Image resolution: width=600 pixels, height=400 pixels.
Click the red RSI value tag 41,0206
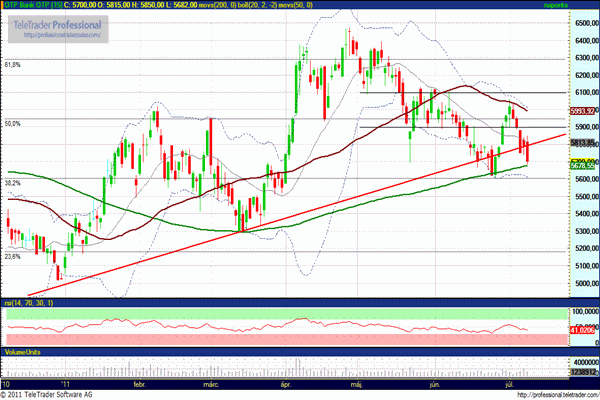pos(583,329)
